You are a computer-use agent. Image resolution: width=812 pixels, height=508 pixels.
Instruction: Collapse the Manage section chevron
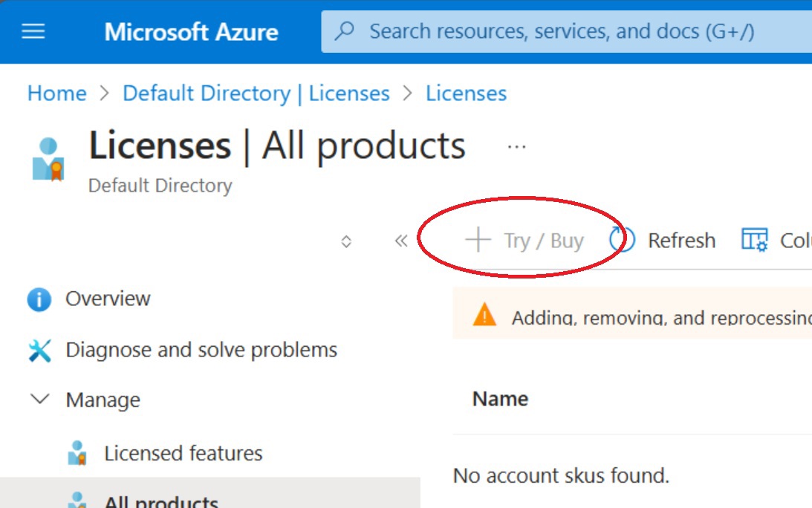click(40, 400)
